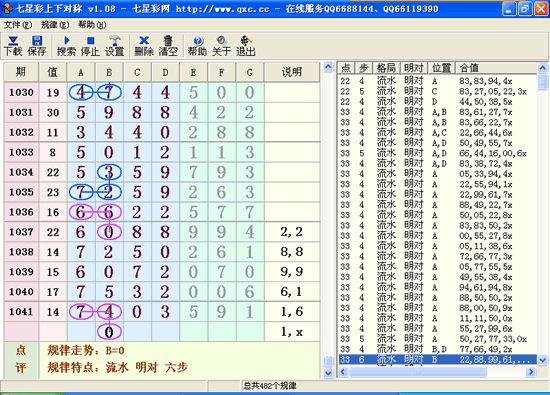Click the 保存 save toolbar icon
550x395 pixels.
point(37,46)
